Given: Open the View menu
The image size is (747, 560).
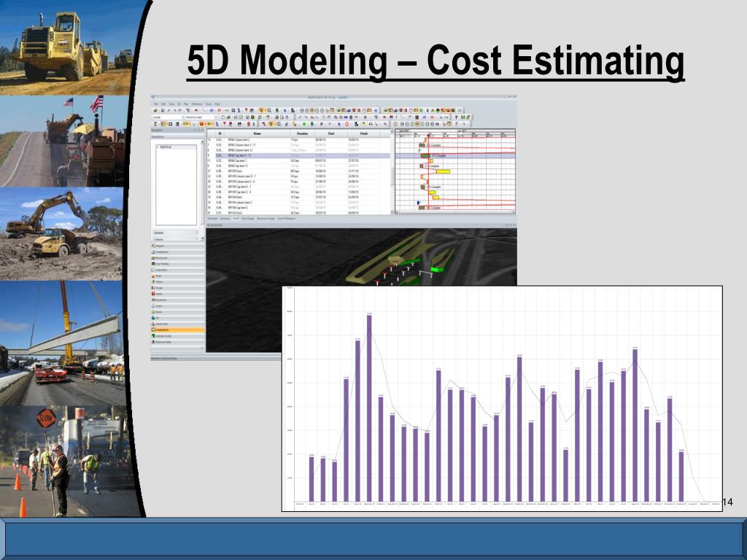Looking at the screenshot, I should pos(171,104).
